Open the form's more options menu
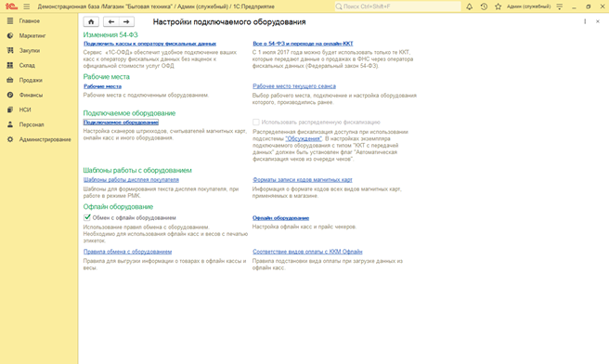 585,21
